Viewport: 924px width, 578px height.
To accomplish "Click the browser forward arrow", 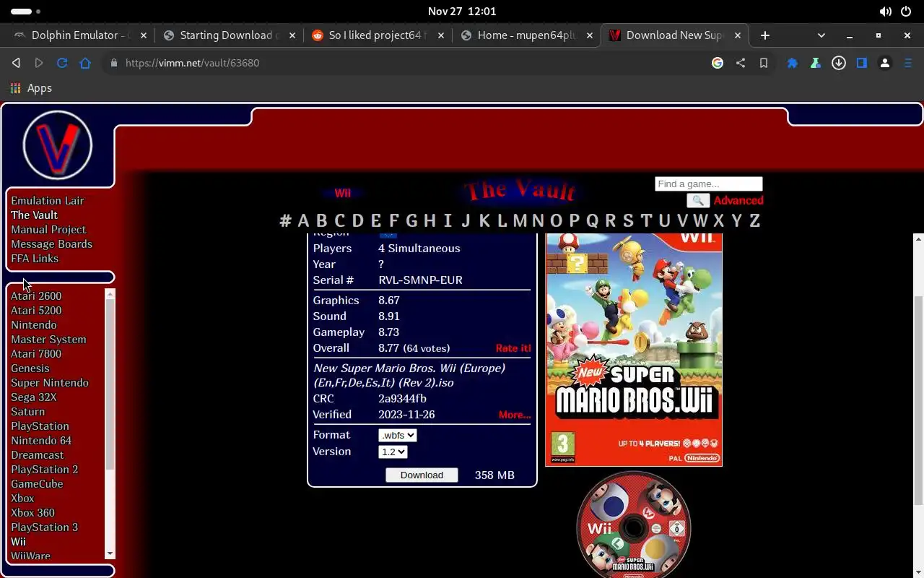I will [39, 63].
